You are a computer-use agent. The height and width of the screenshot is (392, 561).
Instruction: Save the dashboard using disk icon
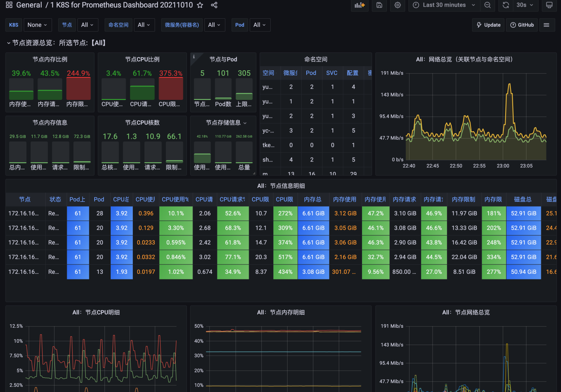(x=379, y=5)
